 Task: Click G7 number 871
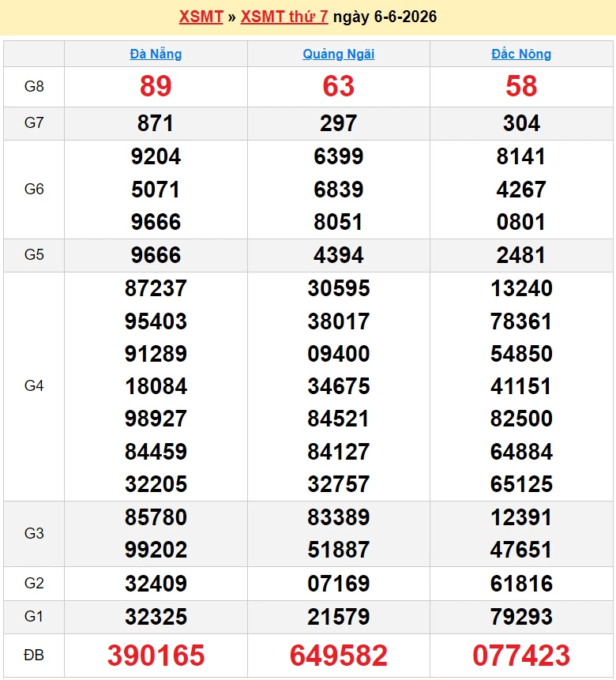[x=156, y=123]
